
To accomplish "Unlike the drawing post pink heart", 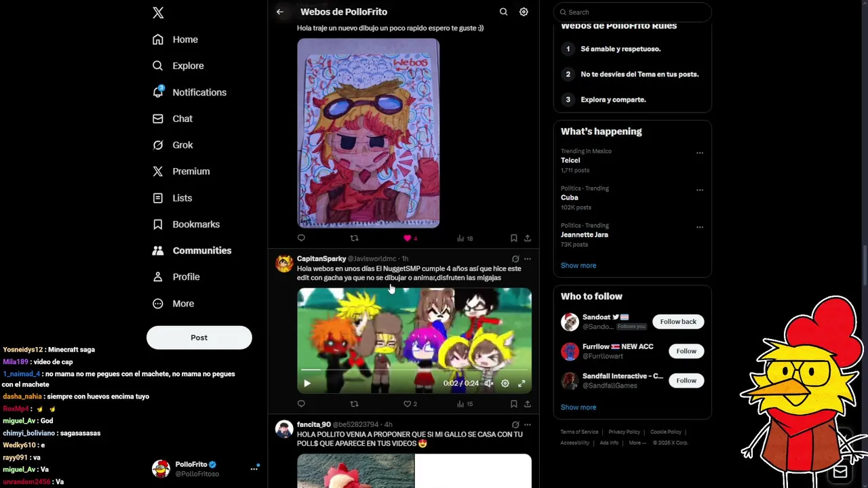I will tap(407, 238).
